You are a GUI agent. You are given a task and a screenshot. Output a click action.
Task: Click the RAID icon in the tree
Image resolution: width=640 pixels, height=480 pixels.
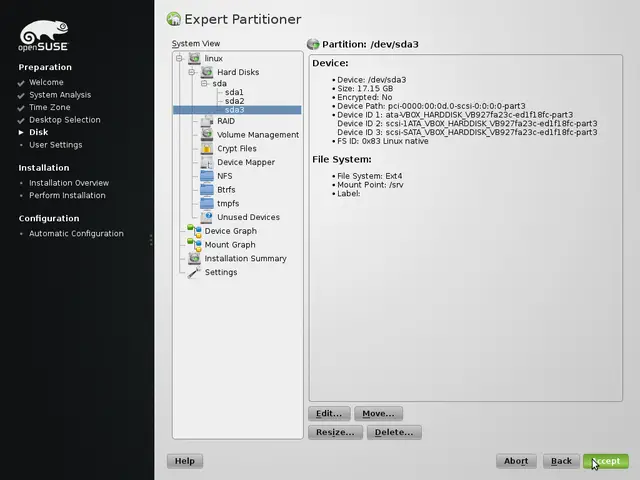click(x=207, y=121)
